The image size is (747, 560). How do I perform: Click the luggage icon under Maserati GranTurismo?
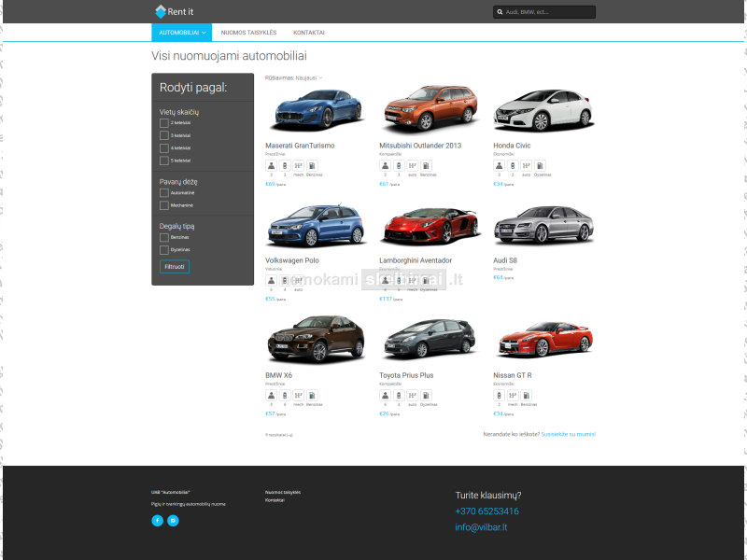(x=285, y=166)
